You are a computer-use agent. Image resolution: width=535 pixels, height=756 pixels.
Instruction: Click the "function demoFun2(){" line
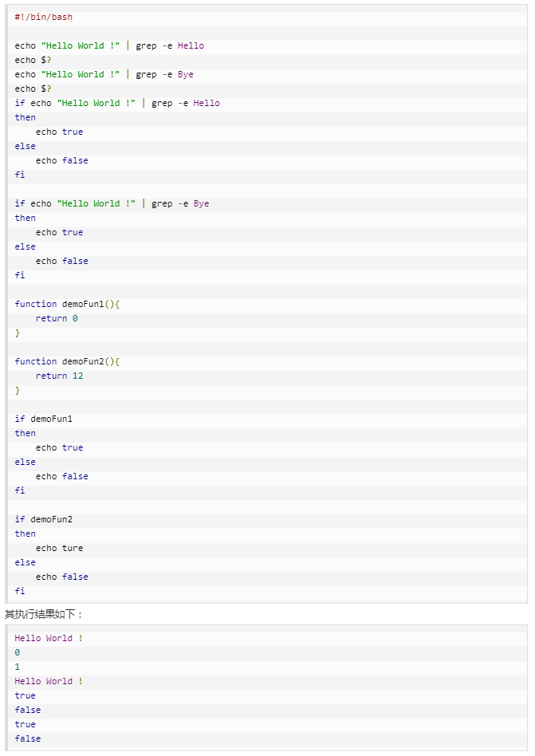point(67,361)
